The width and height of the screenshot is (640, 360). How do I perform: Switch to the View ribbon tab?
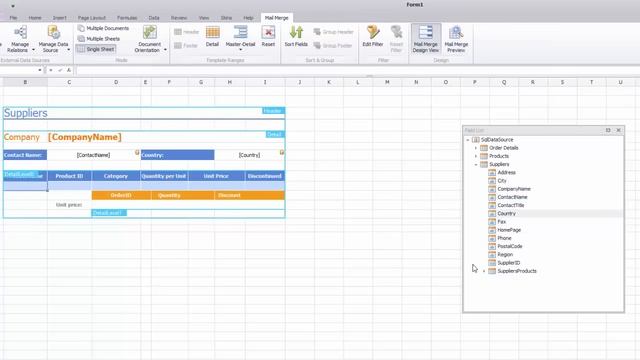coord(204,18)
